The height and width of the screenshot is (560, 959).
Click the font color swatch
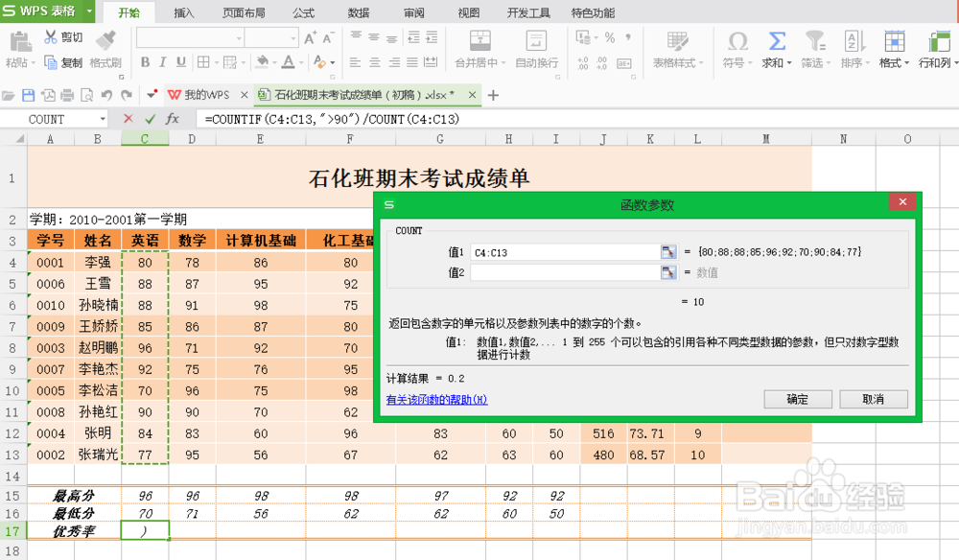point(288,59)
